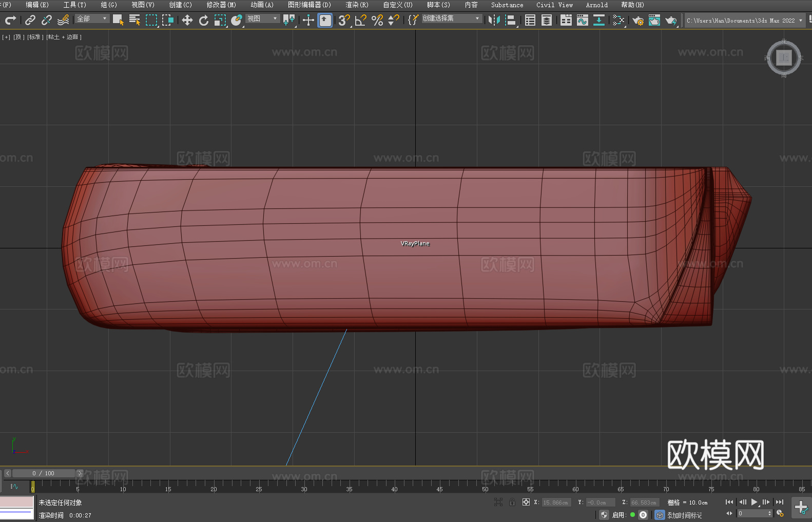
Task: Open the Arnold menu
Action: [596, 5]
